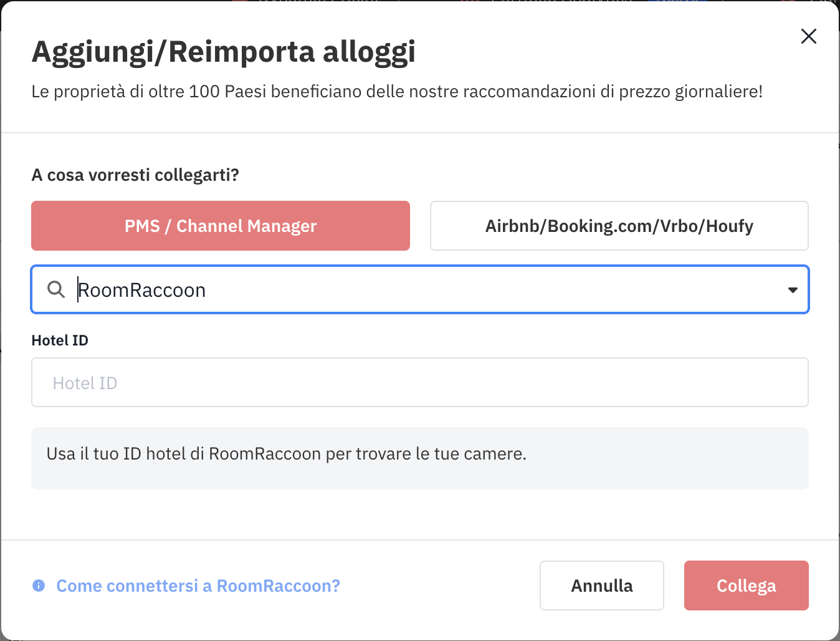
Task: Click the Aggiungi/Reimporta alloggi heading
Action: [x=224, y=52]
